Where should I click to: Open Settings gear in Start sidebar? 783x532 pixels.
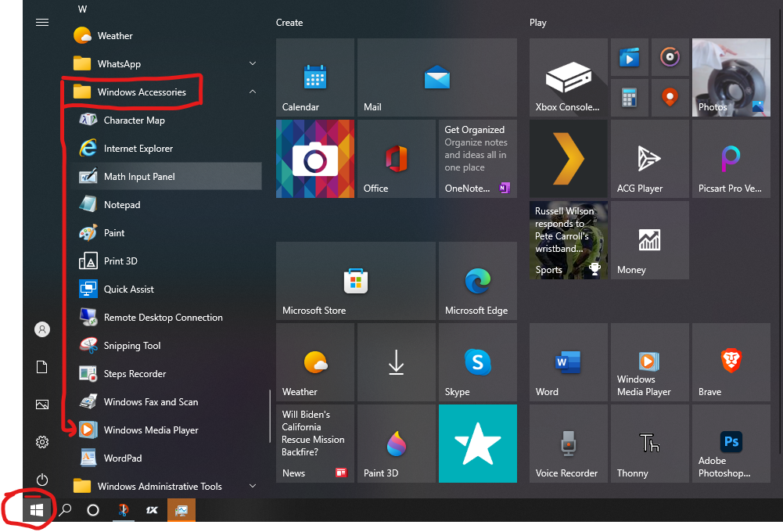42,442
